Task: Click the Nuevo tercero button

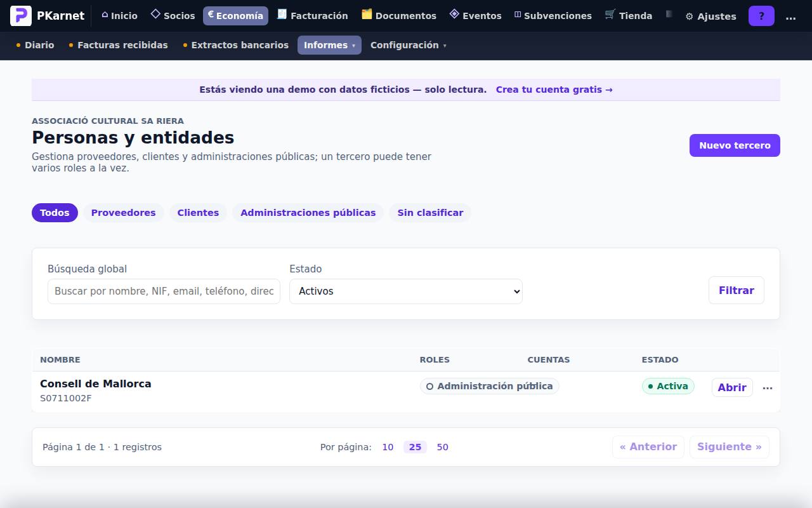Action: click(735, 145)
